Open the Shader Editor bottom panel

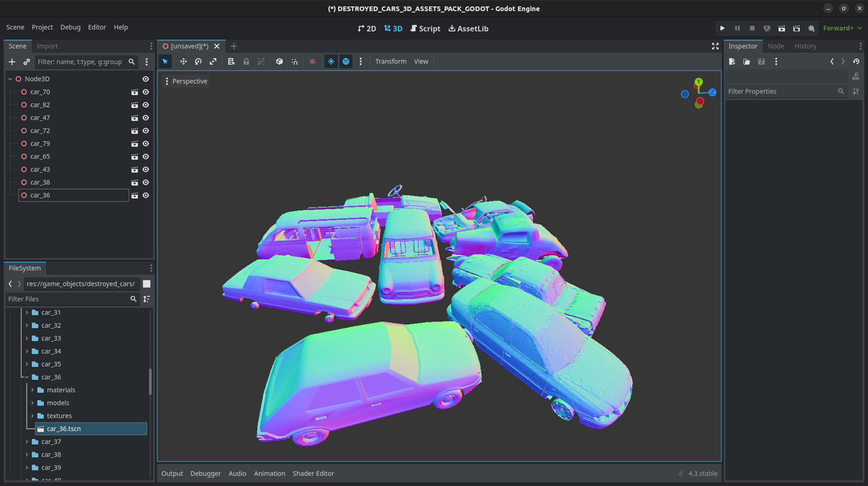pos(313,473)
